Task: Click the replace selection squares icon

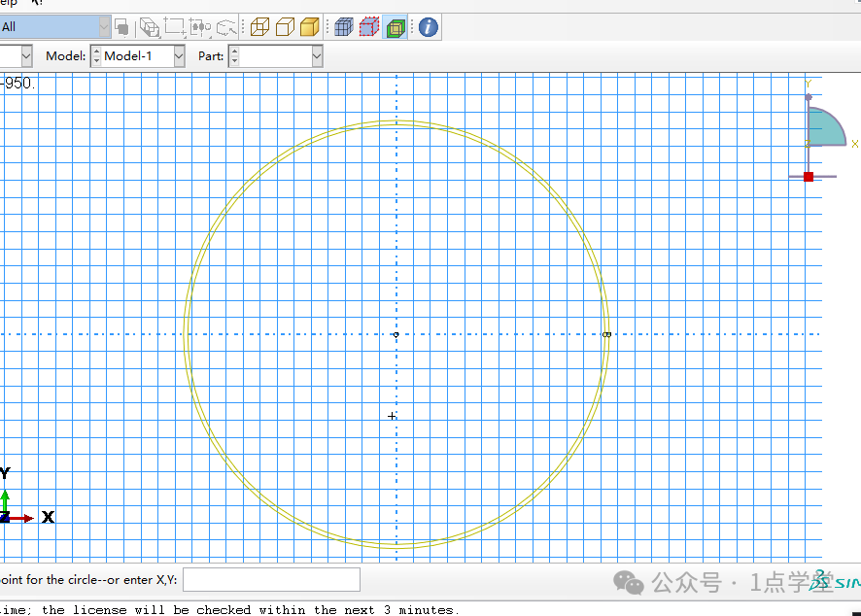Action: pyautogui.click(x=121, y=27)
